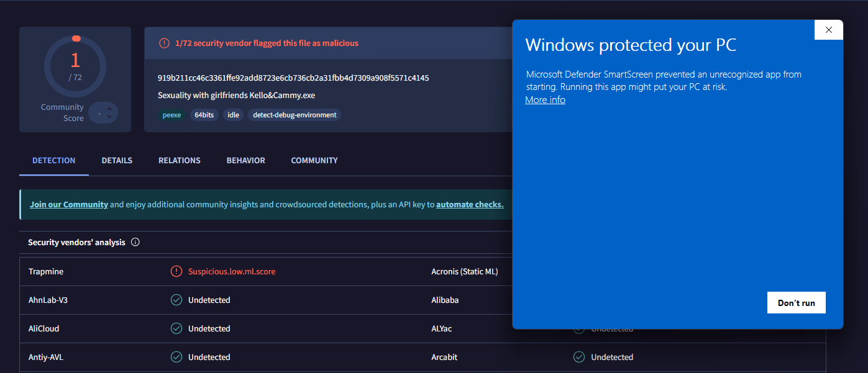Click the AhnLab-V3 vendor name
The width and height of the screenshot is (868, 373).
[48, 300]
